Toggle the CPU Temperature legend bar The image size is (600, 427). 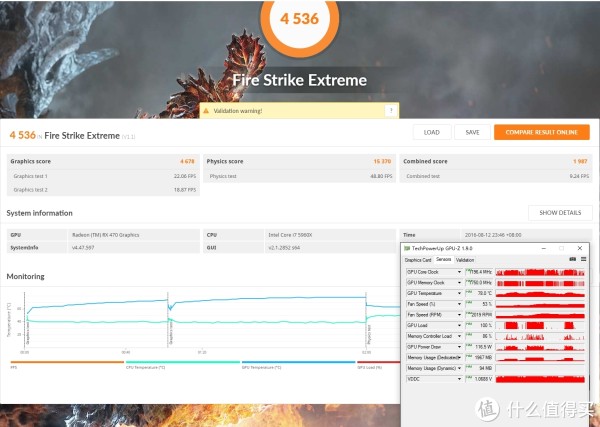point(183,362)
